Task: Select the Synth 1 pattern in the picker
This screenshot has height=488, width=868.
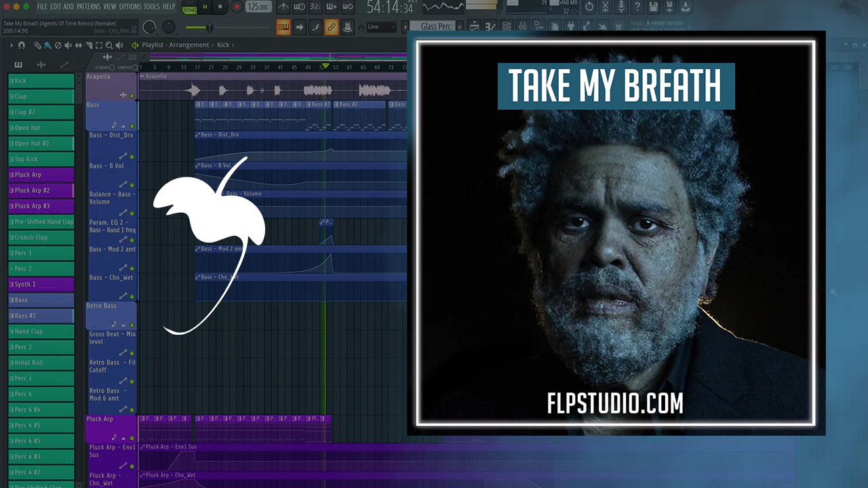Action: tap(41, 285)
